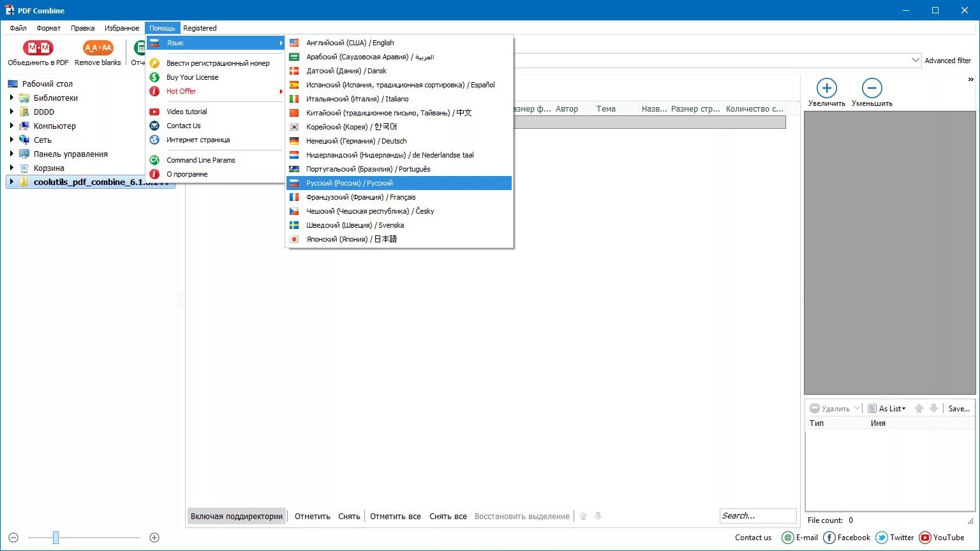Click the thumbnail size slider handle
The height and width of the screenshot is (551, 980).
click(56, 538)
